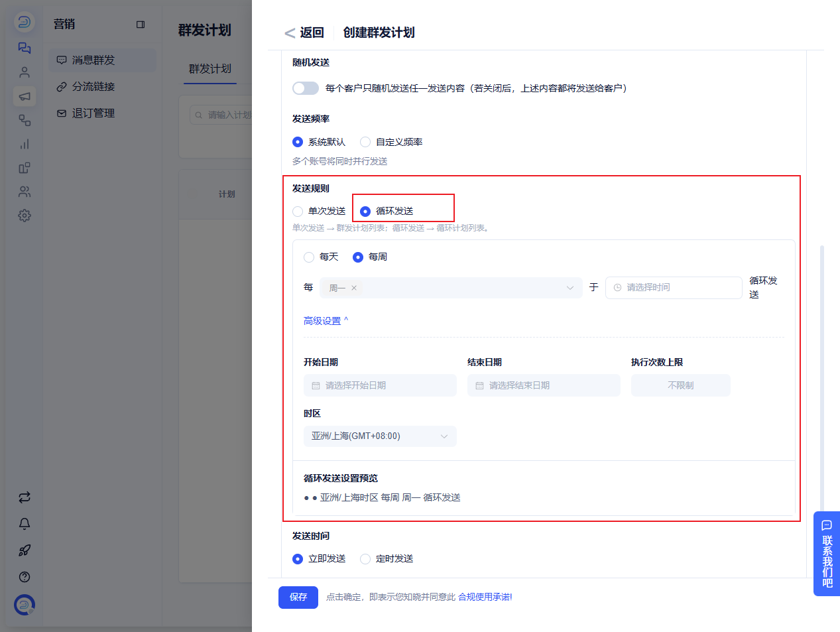
Task: Select the 系统默认 frequency radio button
Action: click(x=298, y=142)
